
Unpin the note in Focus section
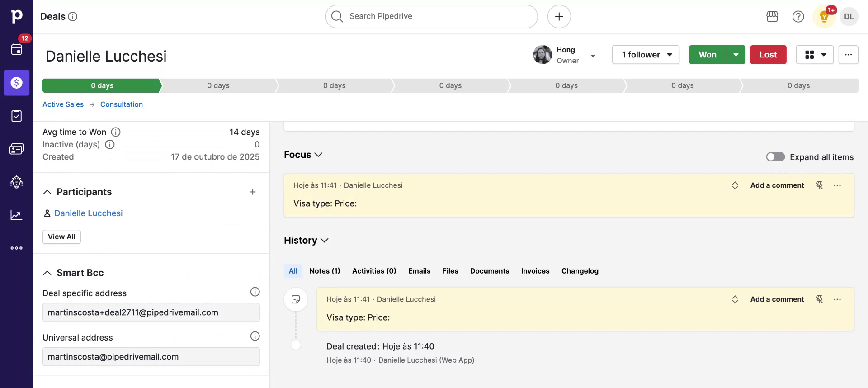click(819, 185)
